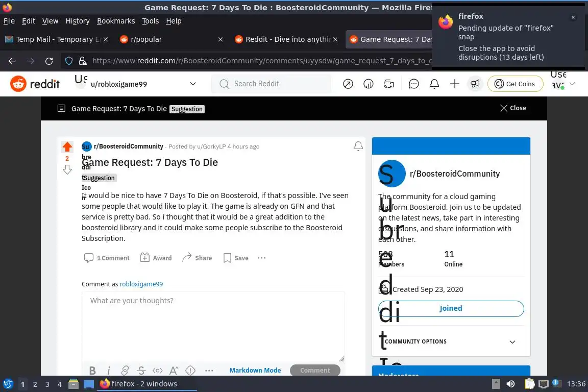Open the Reddit chat icon

coord(413,84)
